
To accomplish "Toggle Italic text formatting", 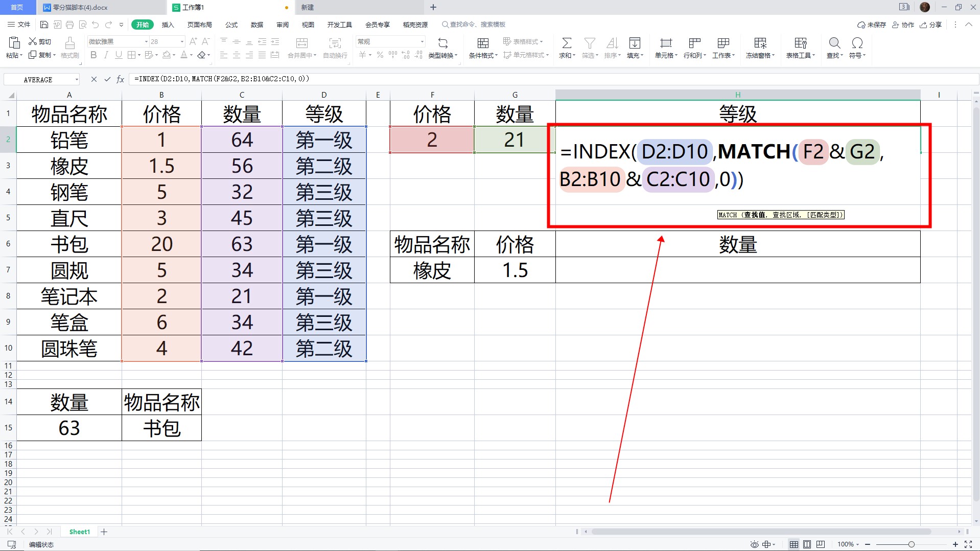I will [x=106, y=55].
